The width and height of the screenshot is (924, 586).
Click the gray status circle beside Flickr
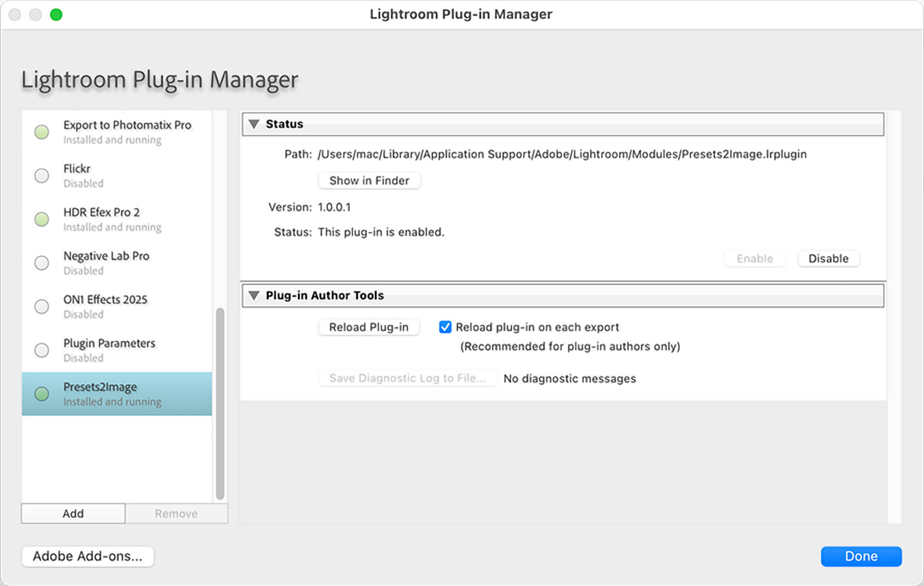coord(42,175)
